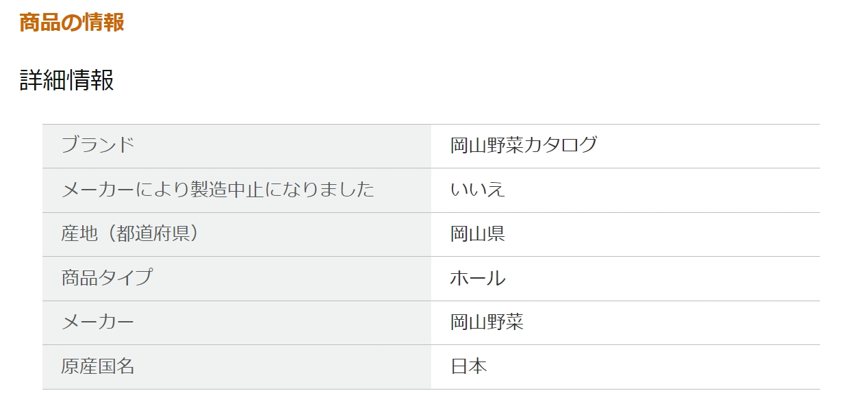The height and width of the screenshot is (419, 868).
Task: Click the 岡山県 value cell
Action: (x=478, y=233)
